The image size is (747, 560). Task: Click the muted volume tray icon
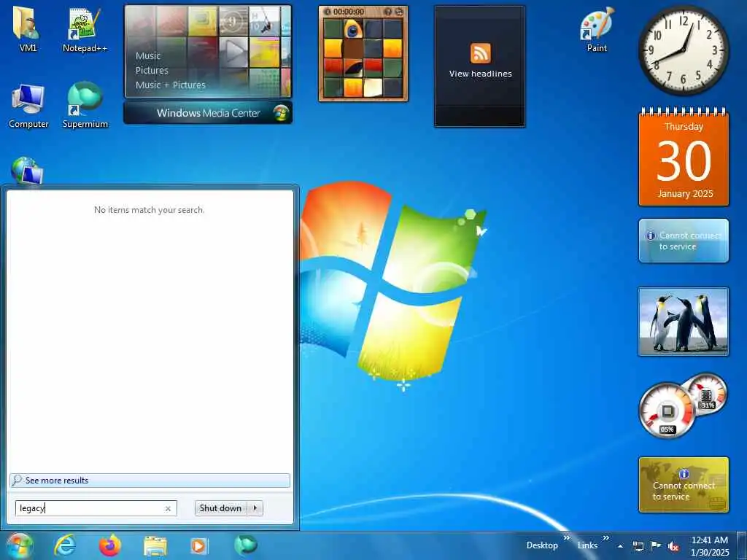(x=673, y=546)
